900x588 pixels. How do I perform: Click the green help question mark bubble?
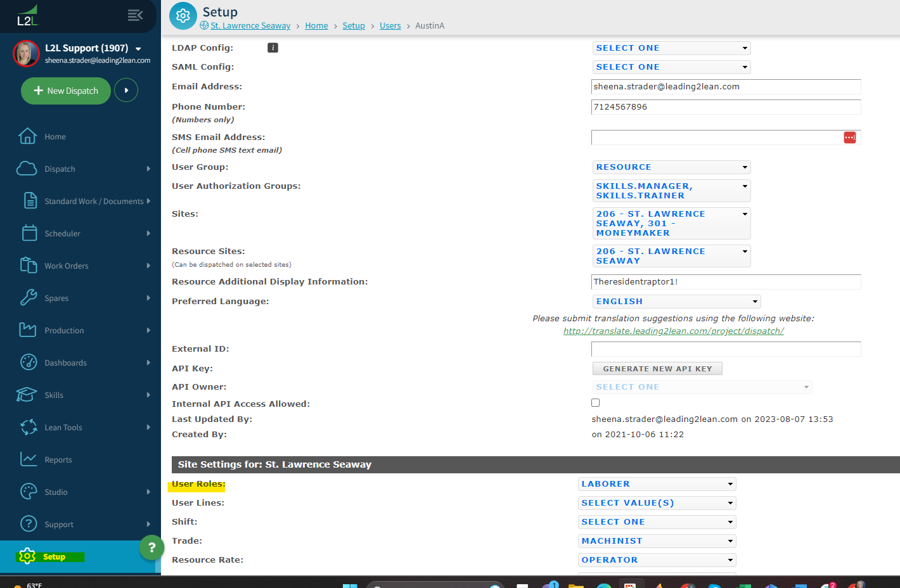151,547
